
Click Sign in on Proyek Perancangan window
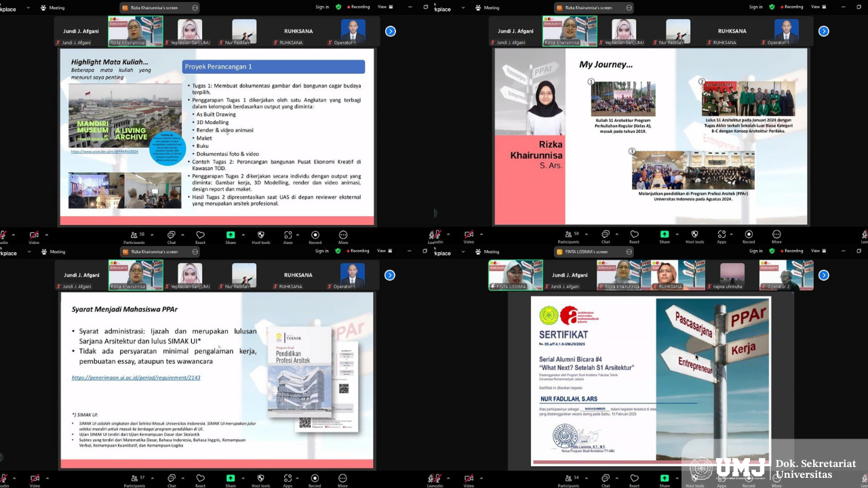point(322,7)
